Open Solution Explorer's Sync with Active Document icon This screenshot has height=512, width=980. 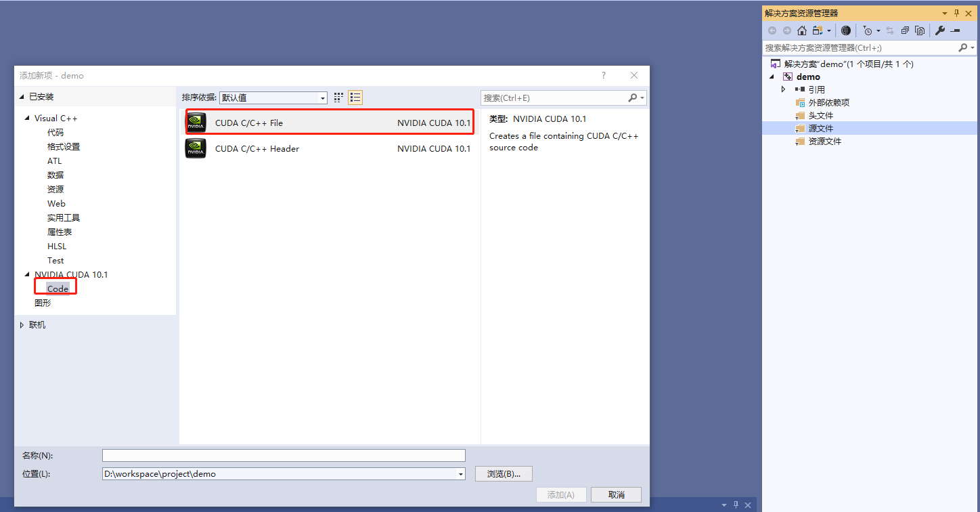[x=890, y=30]
